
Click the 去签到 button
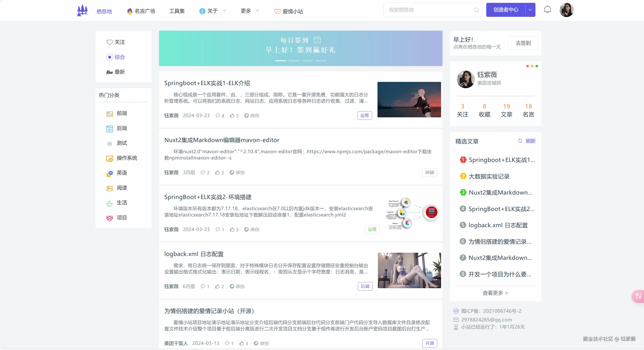coord(523,43)
